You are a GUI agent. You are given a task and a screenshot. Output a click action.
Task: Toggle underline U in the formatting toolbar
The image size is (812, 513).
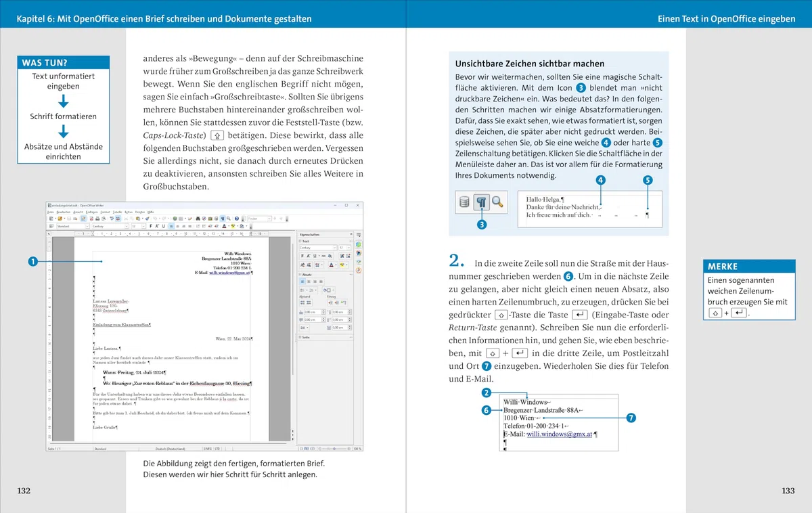[x=163, y=226]
